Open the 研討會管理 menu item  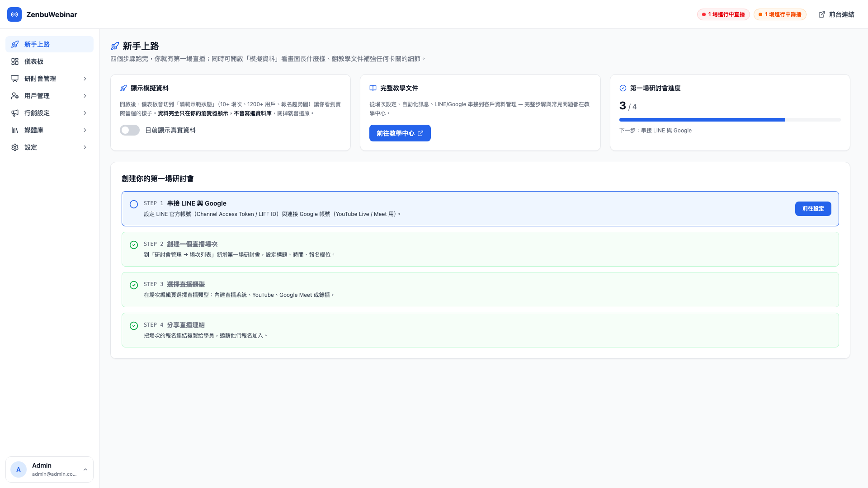click(50, 79)
